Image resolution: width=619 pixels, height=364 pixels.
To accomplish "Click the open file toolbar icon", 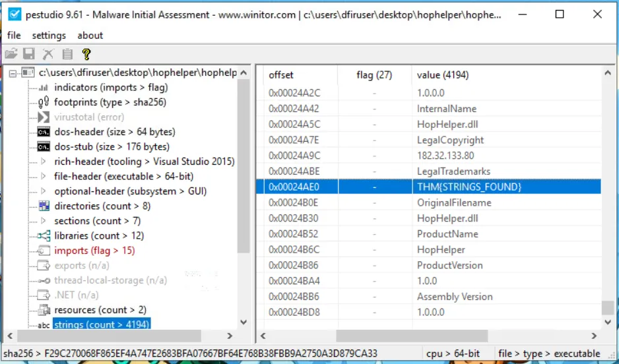I will pos(11,53).
